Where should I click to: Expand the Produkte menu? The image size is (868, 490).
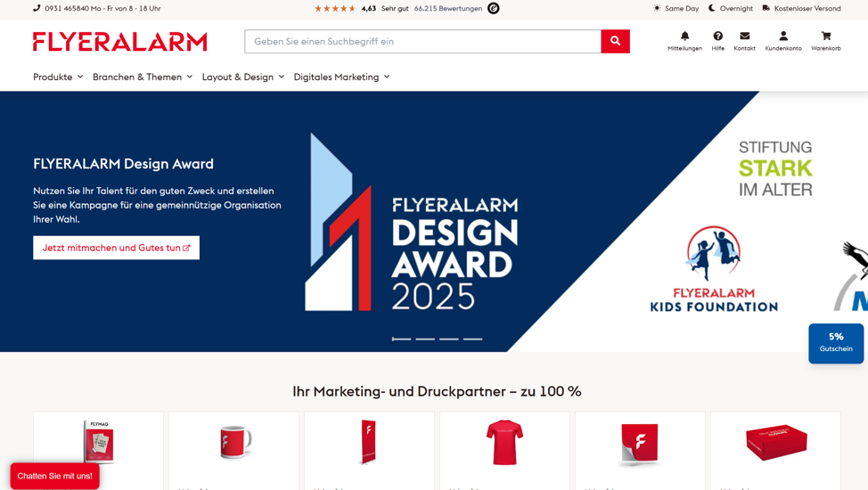click(x=58, y=77)
